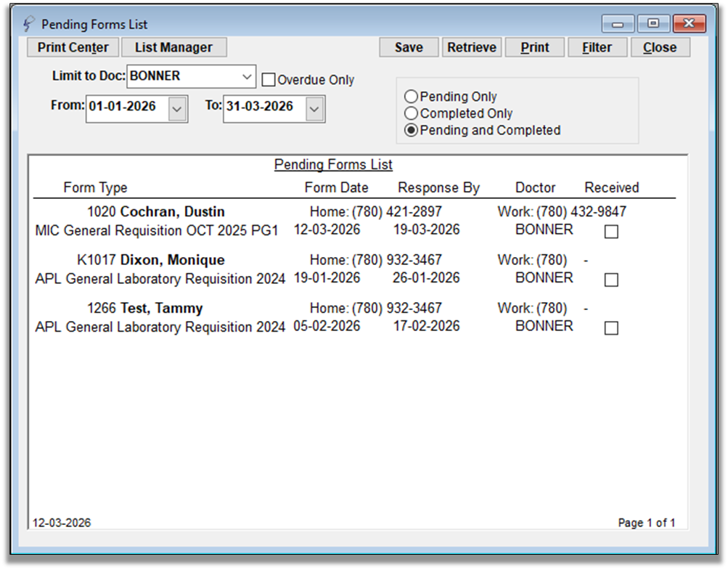Click the Save button
This screenshot has height=570, width=728.
(x=409, y=47)
